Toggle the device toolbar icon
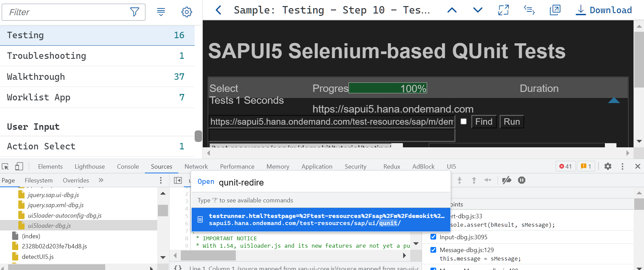Viewport: 644px width, 270px height. [19, 166]
